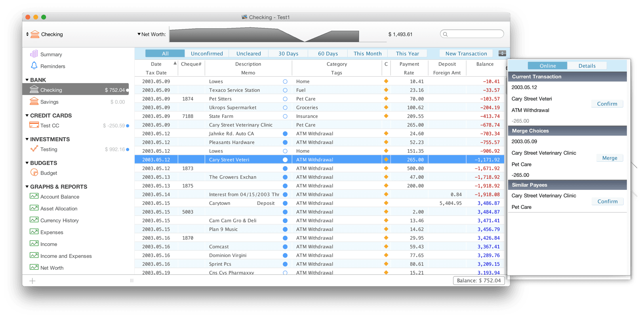This screenshot has width=644, height=318.
Task: Filter to the last 60 Days
Action: 328,53
